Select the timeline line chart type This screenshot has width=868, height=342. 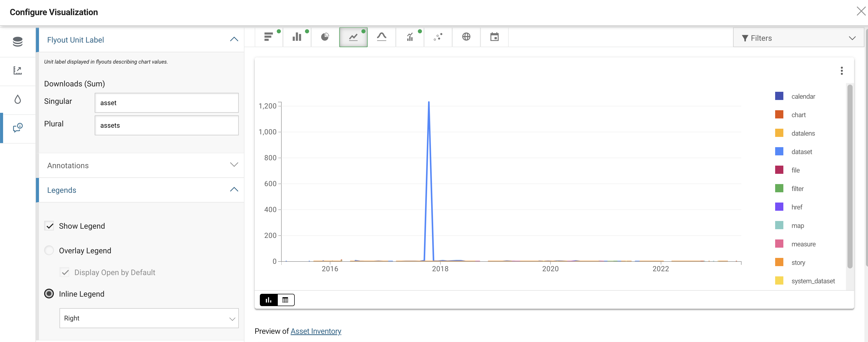point(353,37)
